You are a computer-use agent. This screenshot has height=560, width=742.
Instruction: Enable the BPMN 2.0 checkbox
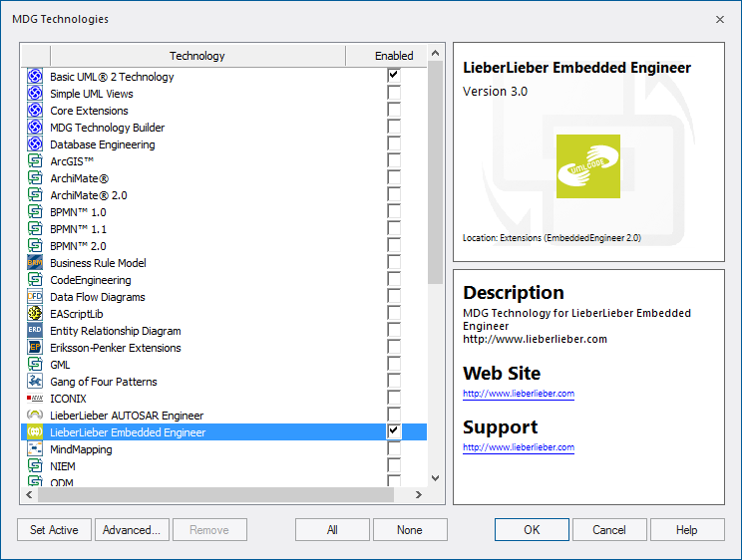(394, 245)
